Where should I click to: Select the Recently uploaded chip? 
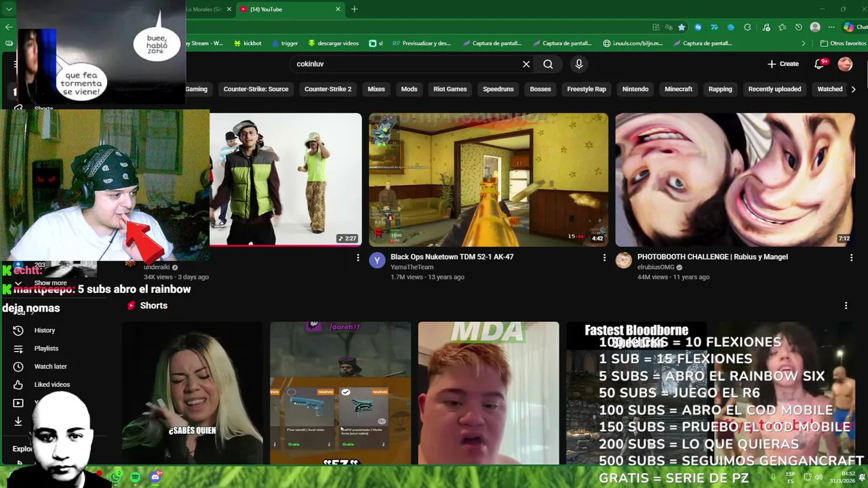(774, 89)
